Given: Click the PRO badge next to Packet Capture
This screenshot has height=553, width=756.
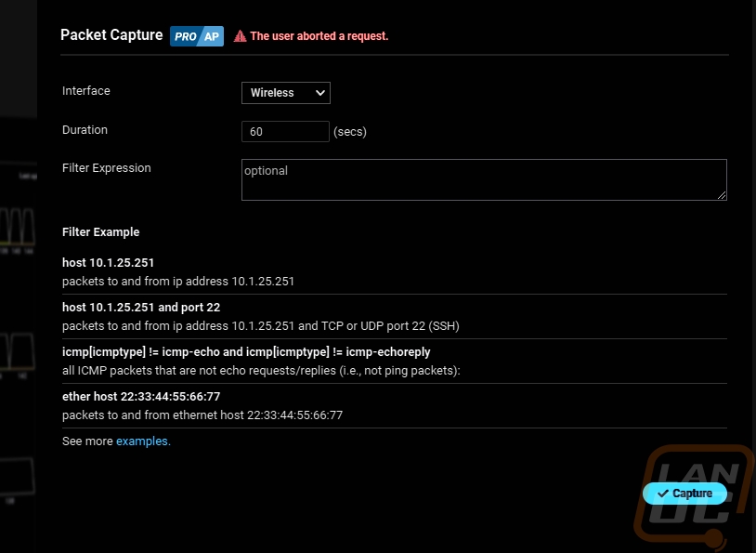Looking at the screenshot, I should coord(186,36).
